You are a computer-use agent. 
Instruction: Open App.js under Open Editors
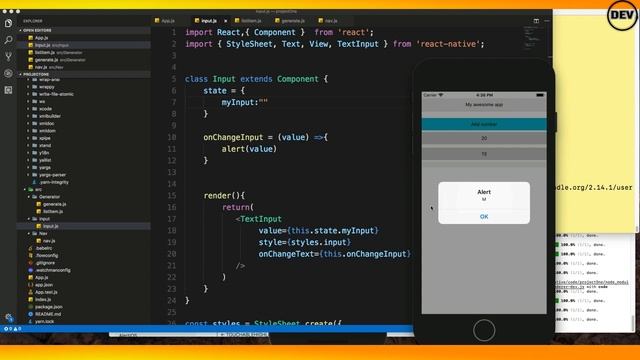click(x=84, y=38)
